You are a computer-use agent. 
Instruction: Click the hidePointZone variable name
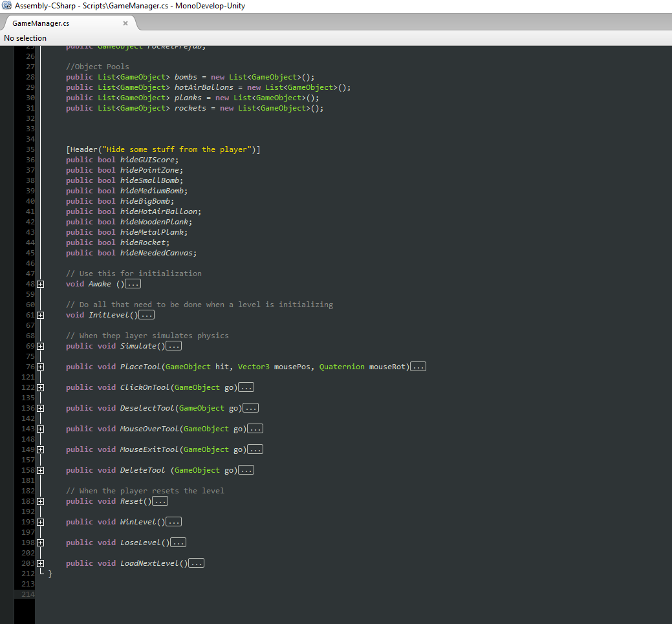(149, 170)
